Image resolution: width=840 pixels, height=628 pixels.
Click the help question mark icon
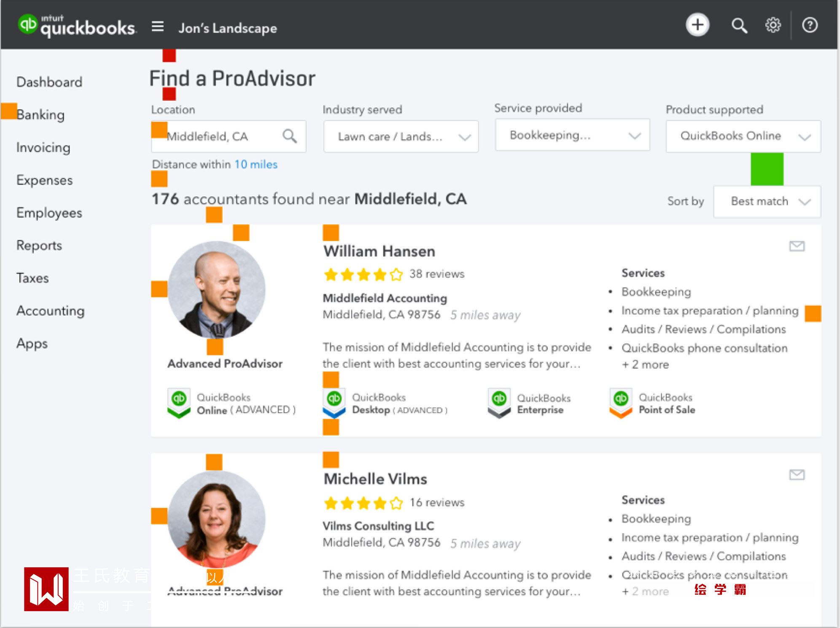click(809, 25)
